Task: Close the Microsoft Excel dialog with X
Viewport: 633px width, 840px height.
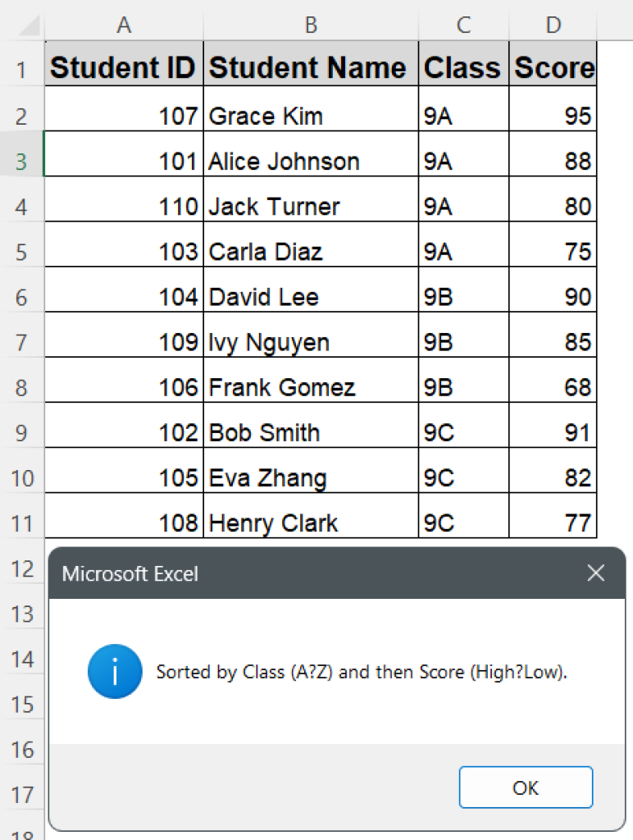Action: pos(596,573)
